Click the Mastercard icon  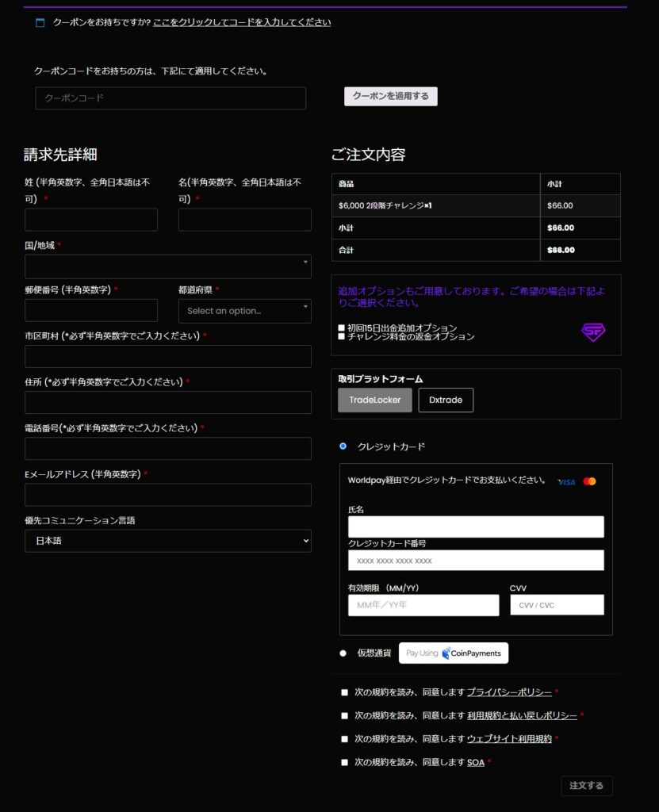click(589, 481)
